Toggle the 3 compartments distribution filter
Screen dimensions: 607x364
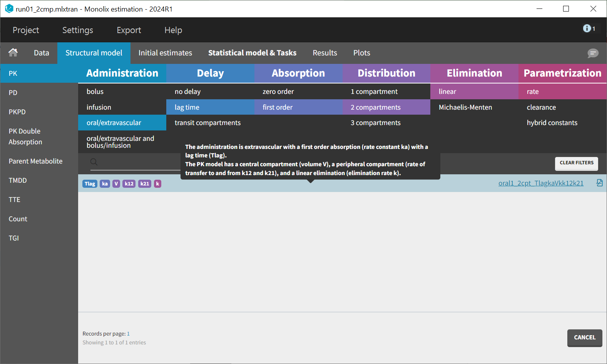(375, 123)
